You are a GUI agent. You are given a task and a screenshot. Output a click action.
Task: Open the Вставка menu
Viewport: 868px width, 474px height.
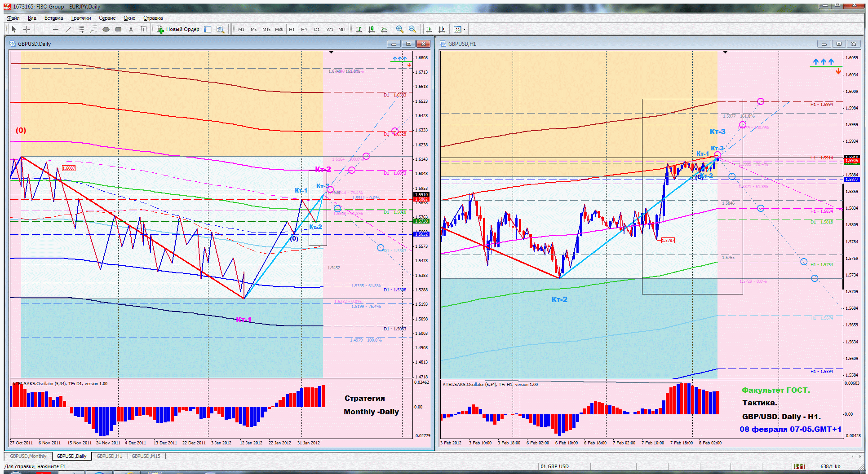pyautogui.click(x=53, y=18)
